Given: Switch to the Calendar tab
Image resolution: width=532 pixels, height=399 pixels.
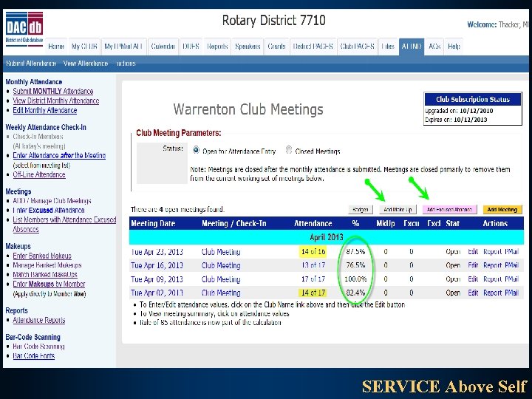Looking at the screenshot, I should point(163,47).
